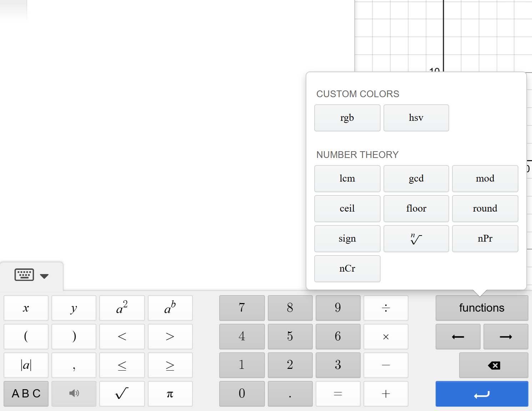Click the backspace key
The image size is (532, 411).
[493, 365]
